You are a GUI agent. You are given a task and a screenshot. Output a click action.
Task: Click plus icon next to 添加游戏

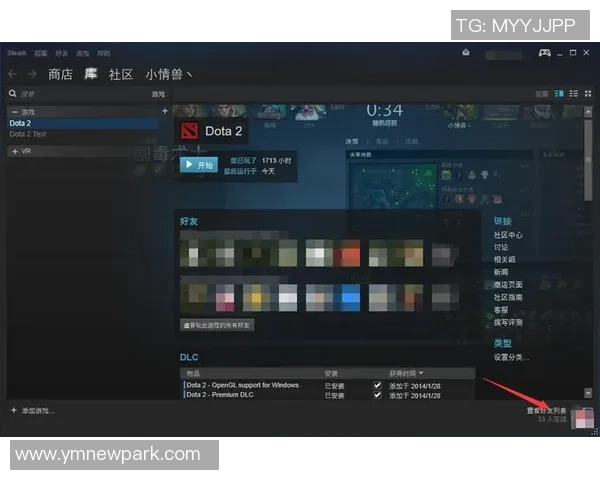(14, 410)
